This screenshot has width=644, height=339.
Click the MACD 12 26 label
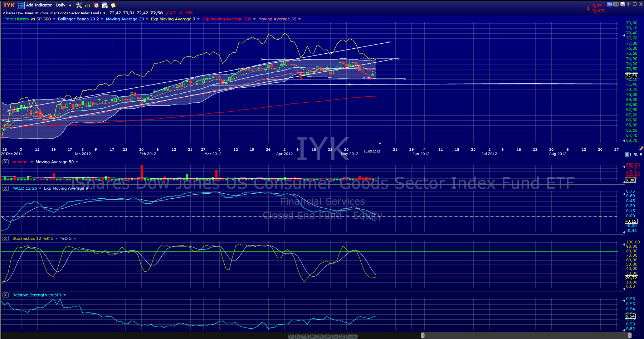click(25, 188)
